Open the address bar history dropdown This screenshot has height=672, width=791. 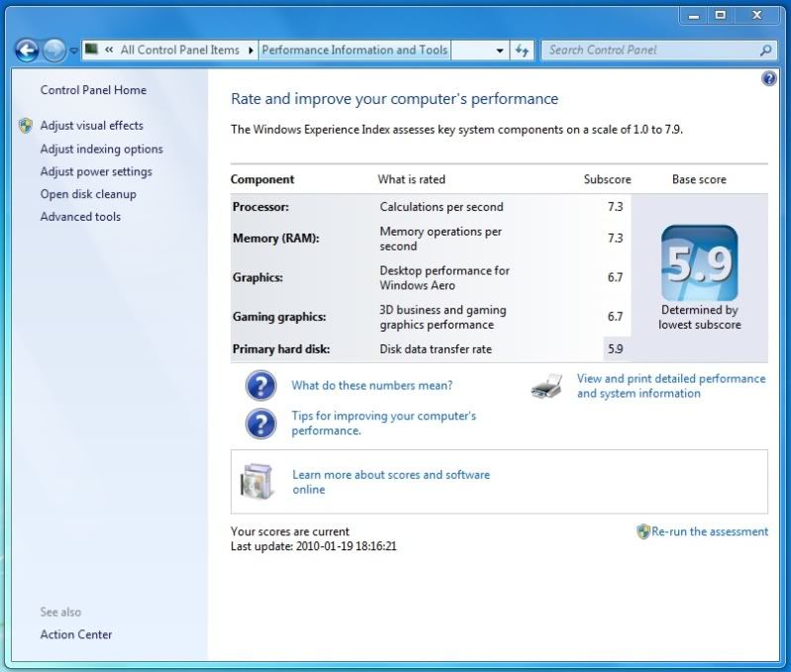(499, 50)
